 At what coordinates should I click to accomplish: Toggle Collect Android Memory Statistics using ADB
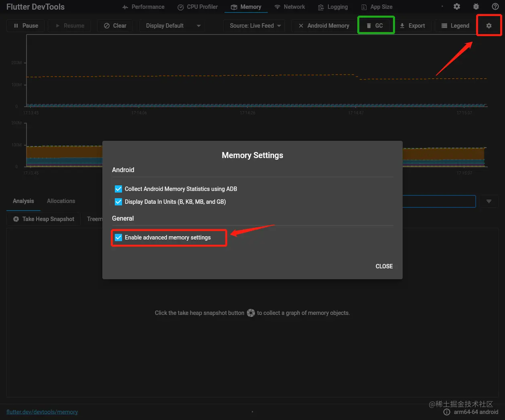[118, 189]
